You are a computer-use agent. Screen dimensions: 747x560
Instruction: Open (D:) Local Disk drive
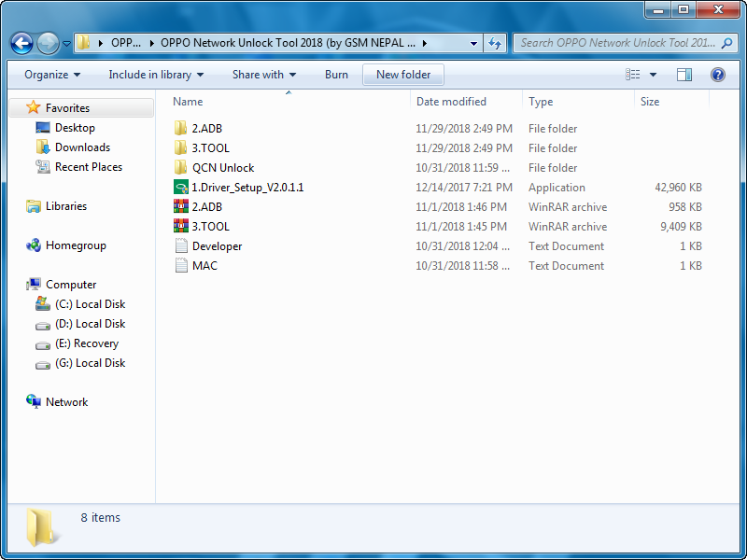[90, 324]
